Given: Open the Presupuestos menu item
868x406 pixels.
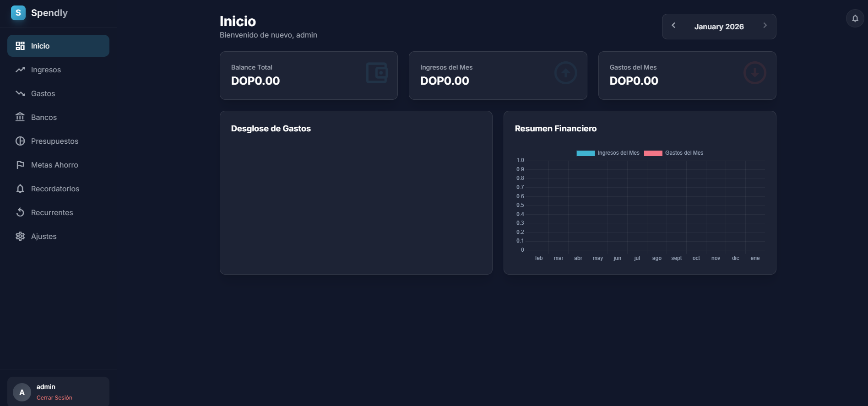Looking at the screenshot, I should coord(58,141).
